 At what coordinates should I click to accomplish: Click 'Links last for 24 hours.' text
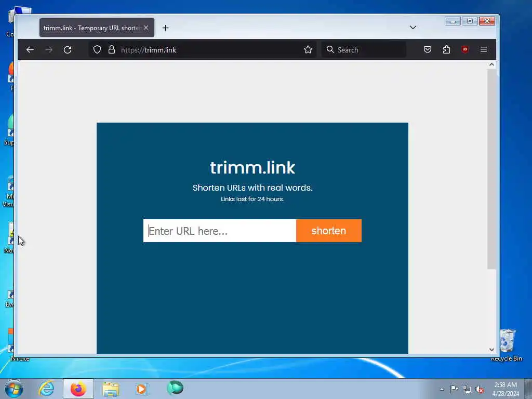[252, 199]
